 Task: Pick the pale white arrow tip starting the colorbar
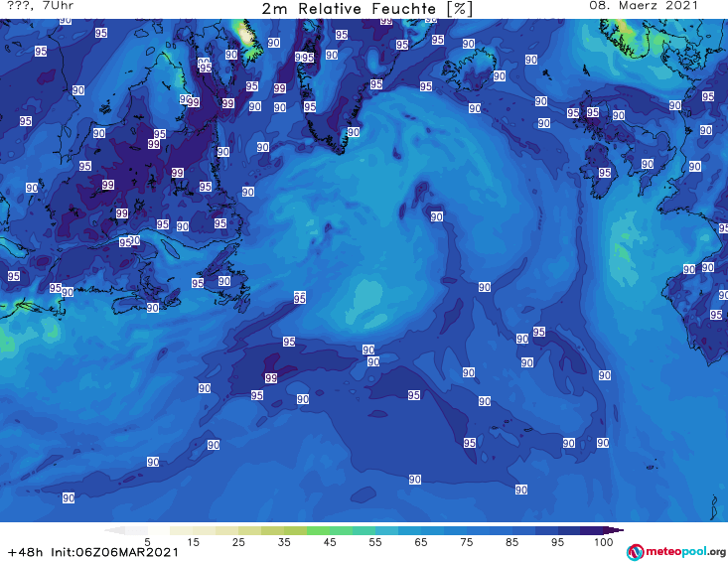tap(114, 530)
